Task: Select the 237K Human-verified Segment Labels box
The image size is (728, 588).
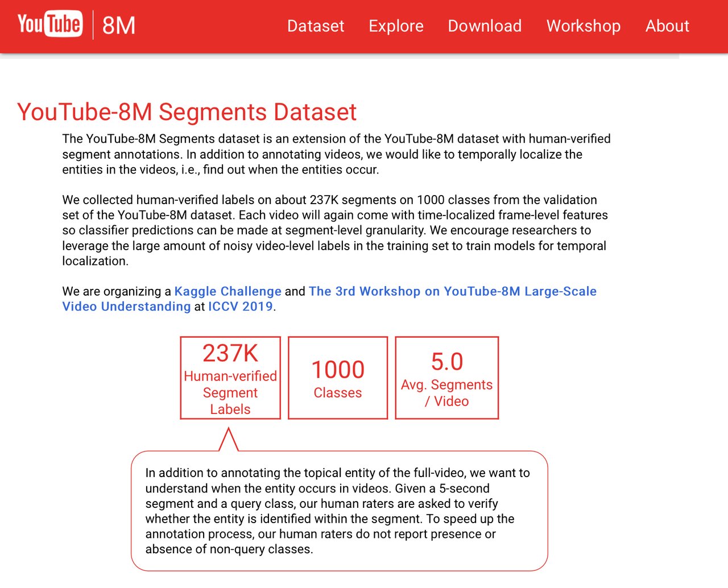Action: coord(230,378)
